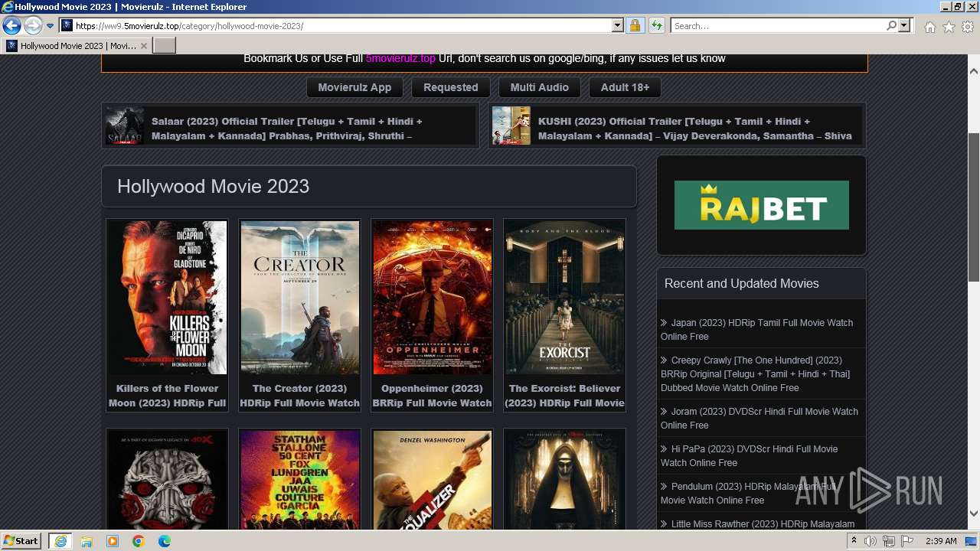Click the address bar URL field
This screenshot has width=980, height=551.
pyautogui.click(x=342, y=26)
